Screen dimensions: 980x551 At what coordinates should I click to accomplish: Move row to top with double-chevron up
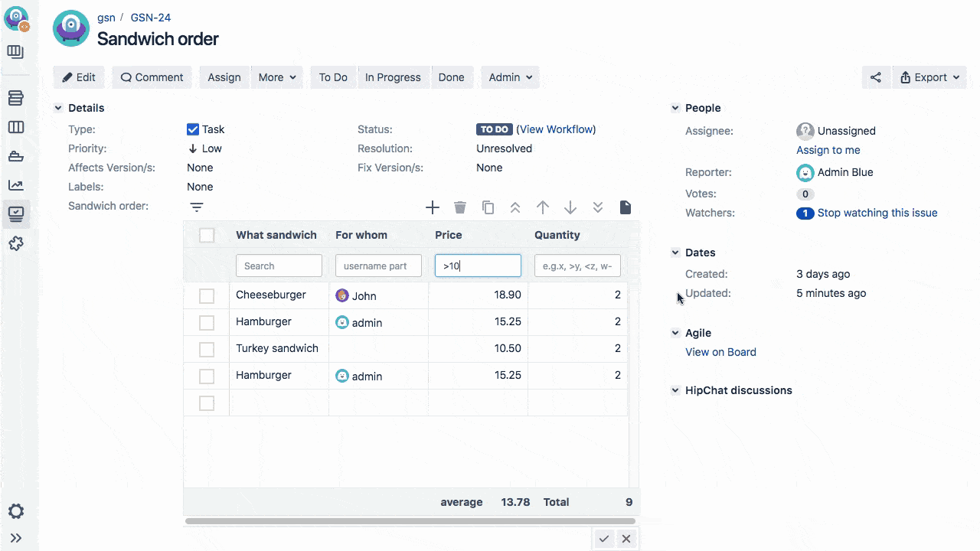[x=515, y=207]
